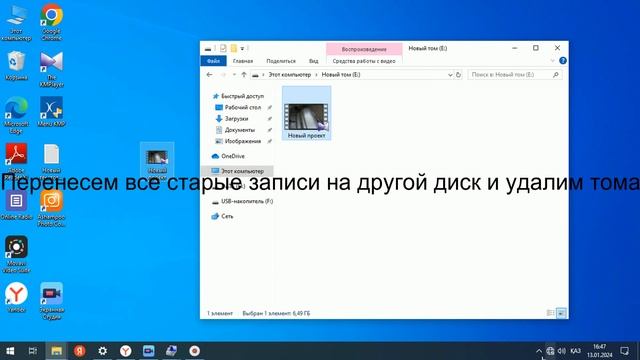
Task: Open Explorer help question-mark icon
Action: (x=563, y=60)
